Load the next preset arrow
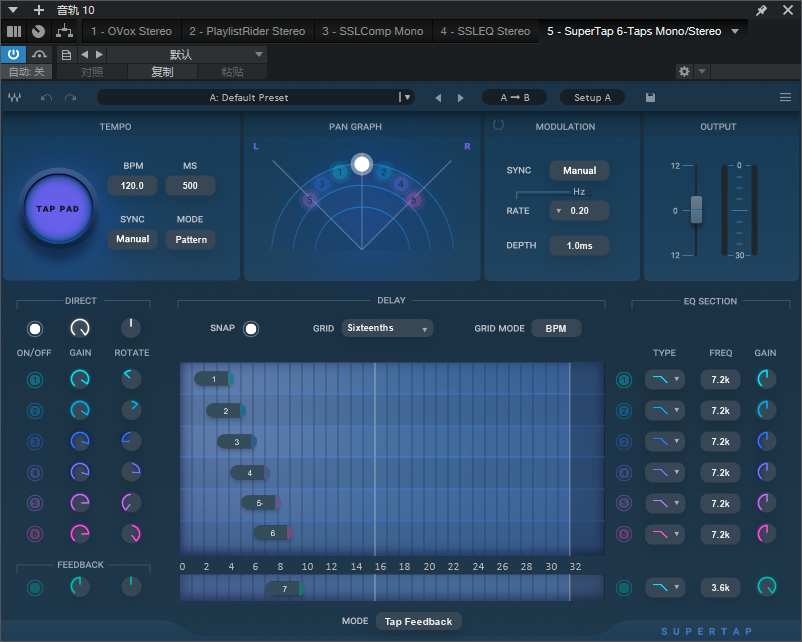Viewport: 802px width, 642px height. [x=460, y=98]
